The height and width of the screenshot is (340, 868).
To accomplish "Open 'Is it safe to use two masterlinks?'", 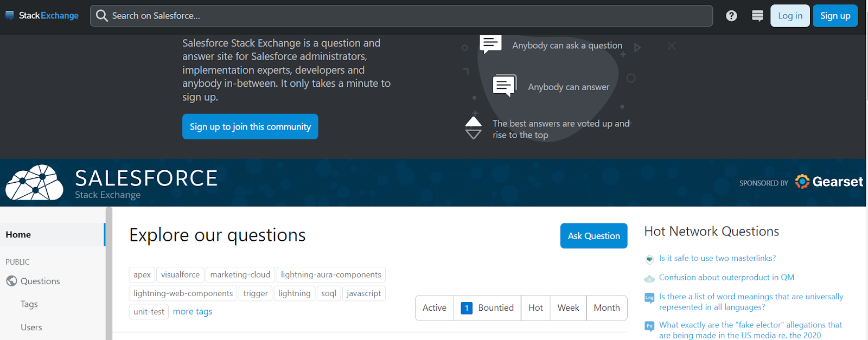I will pyautogui.click(x=717, y=258).
